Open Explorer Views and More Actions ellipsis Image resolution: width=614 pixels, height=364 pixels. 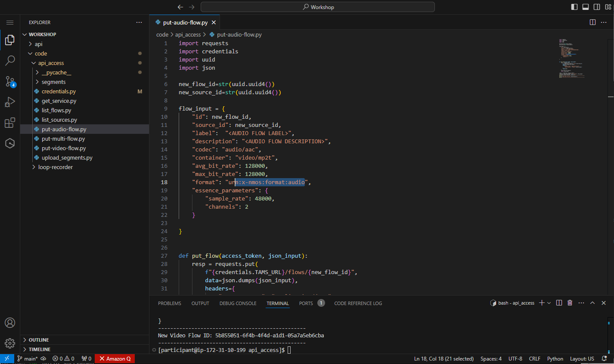[x=139, y=22]
